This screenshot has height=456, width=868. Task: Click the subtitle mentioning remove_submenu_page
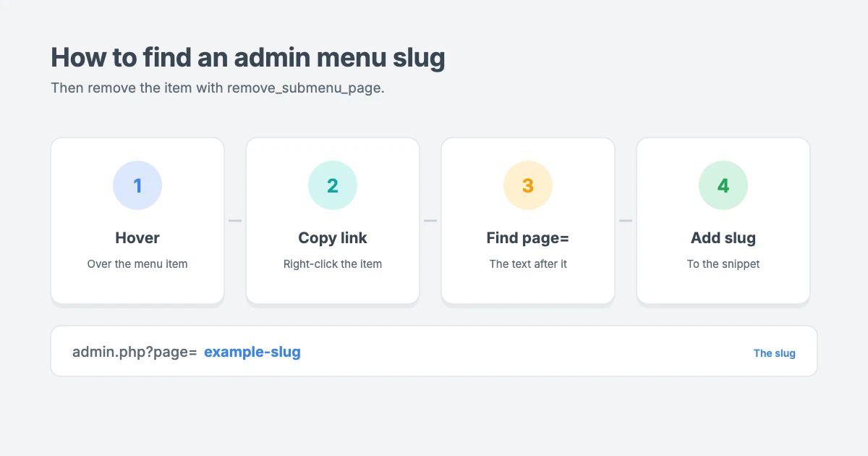[218, 88]
